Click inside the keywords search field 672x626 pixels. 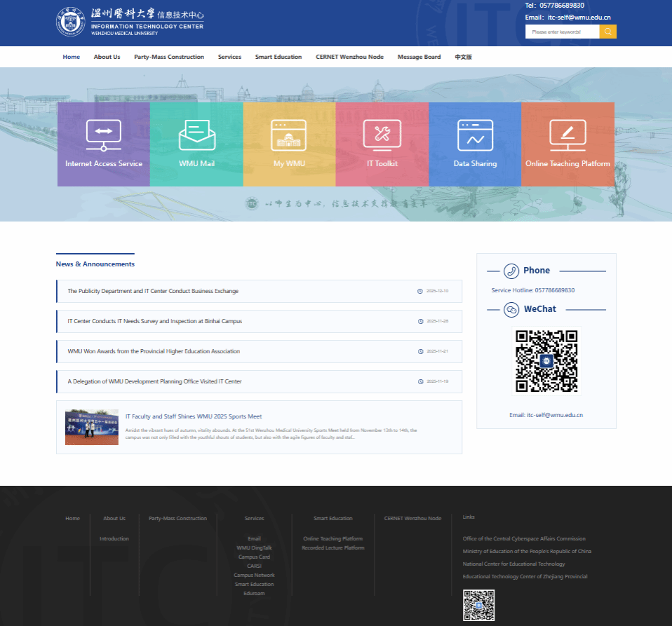point(562,32)
